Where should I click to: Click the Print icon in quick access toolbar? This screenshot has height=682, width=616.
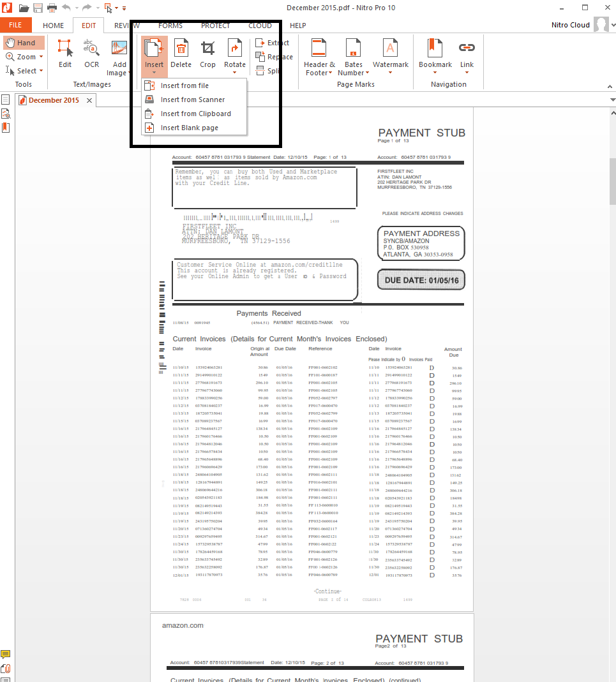click(x=52, y=8)
